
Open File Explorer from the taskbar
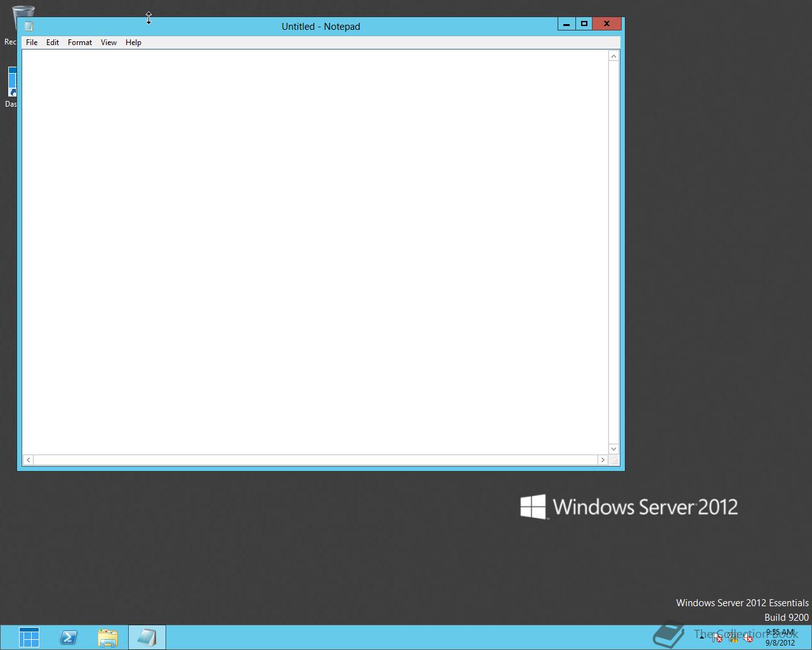[x=108, y=637]
